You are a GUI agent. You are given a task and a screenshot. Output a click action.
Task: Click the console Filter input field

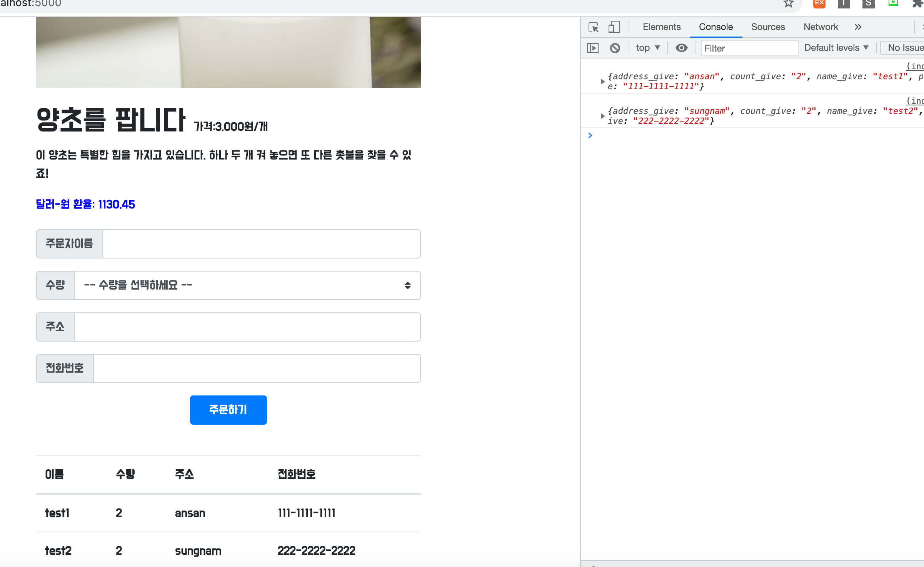[749, 48]
